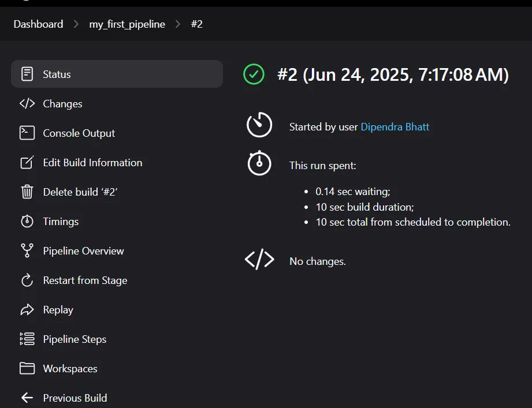532x408 pixels.
Task: Click the Workspaces folder icon
Action: point(27,368)
